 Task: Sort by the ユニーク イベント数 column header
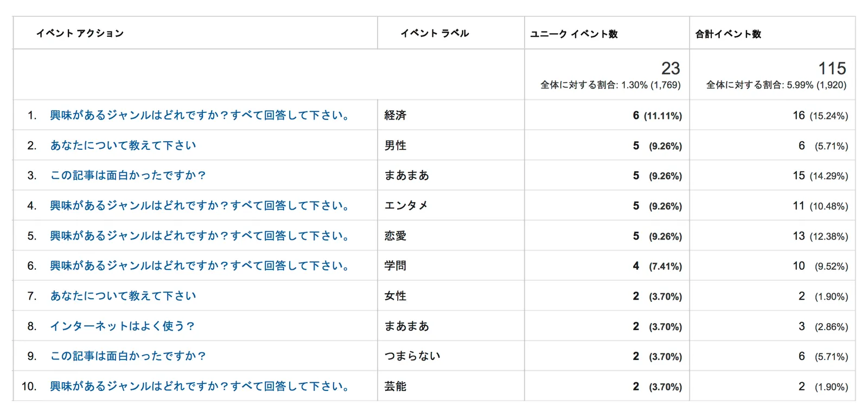[x=574, y=34]
